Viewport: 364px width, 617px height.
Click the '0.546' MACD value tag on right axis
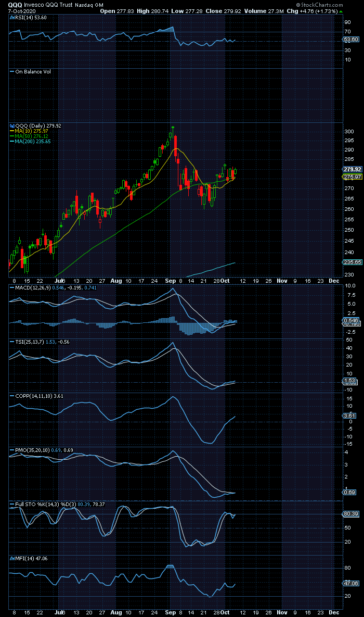pos(351,320)
